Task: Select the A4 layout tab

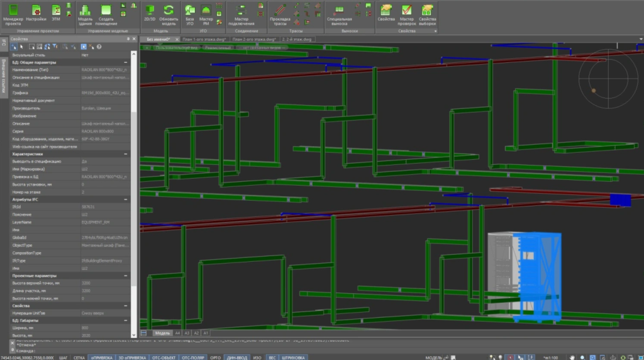Action: point(178,332)
